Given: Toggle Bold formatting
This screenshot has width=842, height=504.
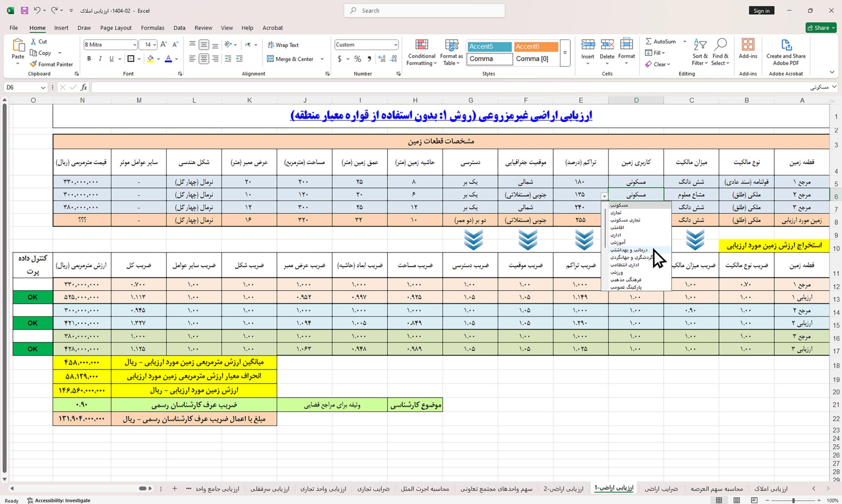Looking at the screenshot, I should (x=89, y=59).
